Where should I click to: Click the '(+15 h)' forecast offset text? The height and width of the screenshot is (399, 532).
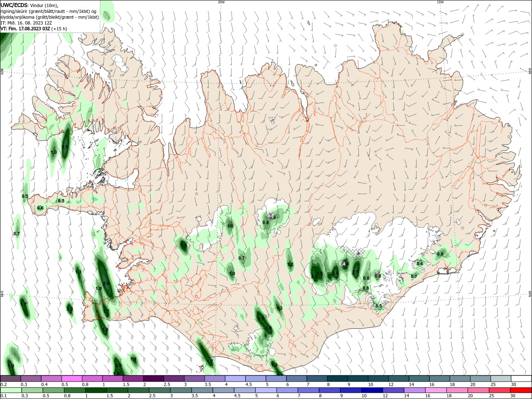click(x=59, y=29)
